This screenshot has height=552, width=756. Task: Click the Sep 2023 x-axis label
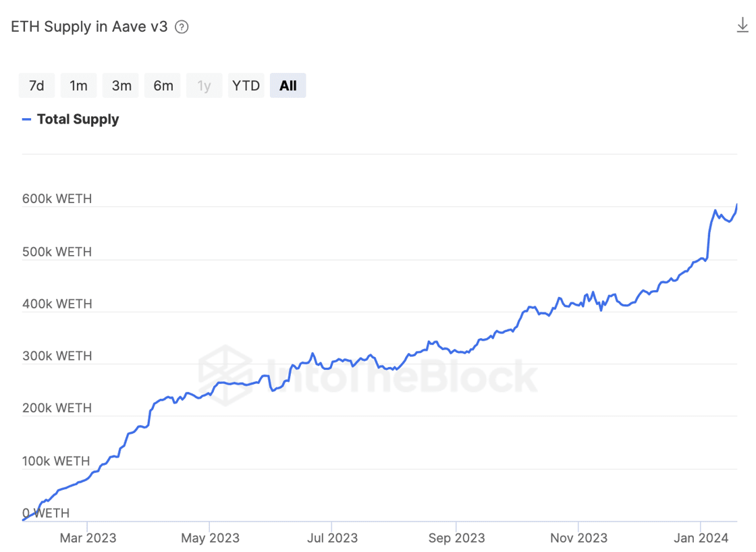pyautogui.click(x=456, y=538)
